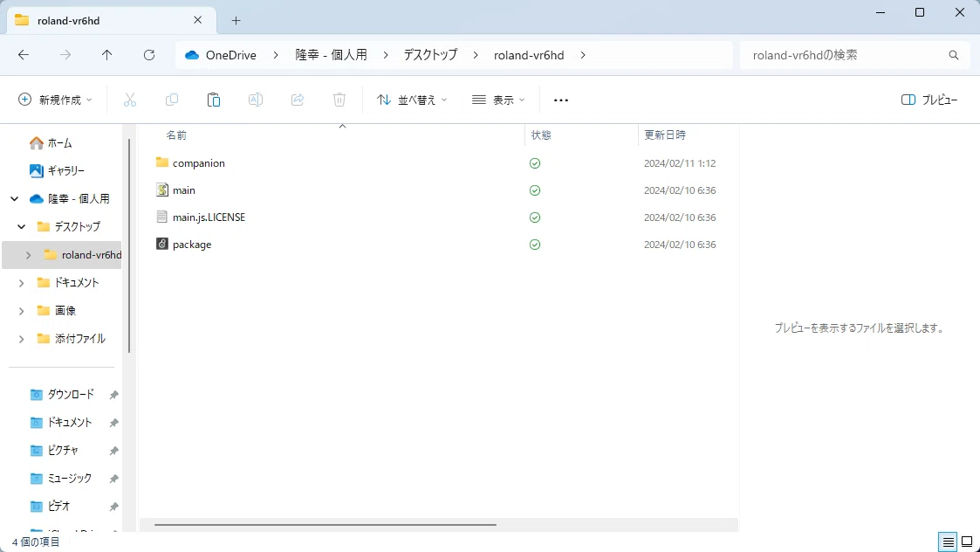This screenshot has width=980, height=552.
Task: Sort by the 更新日時 column header
Action: click(665, 135)
